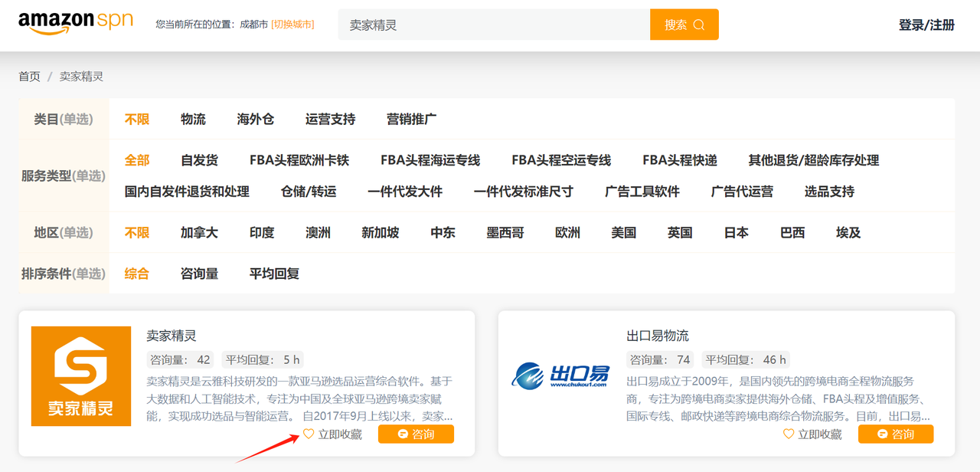Viewport: 980px width, 472px height.
Task: Open the 卖家精灵 orange logo thumbnail
Action: pyautogui.click(x=81, y=376)
